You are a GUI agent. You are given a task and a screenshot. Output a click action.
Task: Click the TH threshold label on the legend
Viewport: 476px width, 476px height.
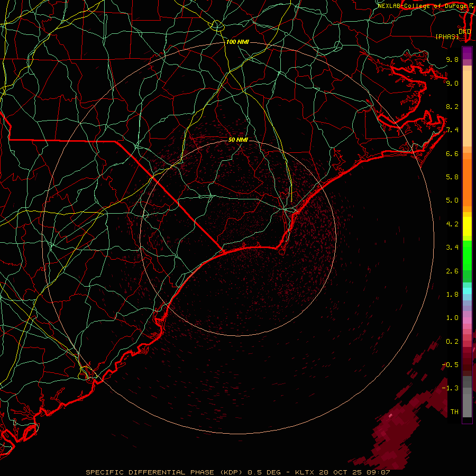pyautogui.click(x=454, y=412)
